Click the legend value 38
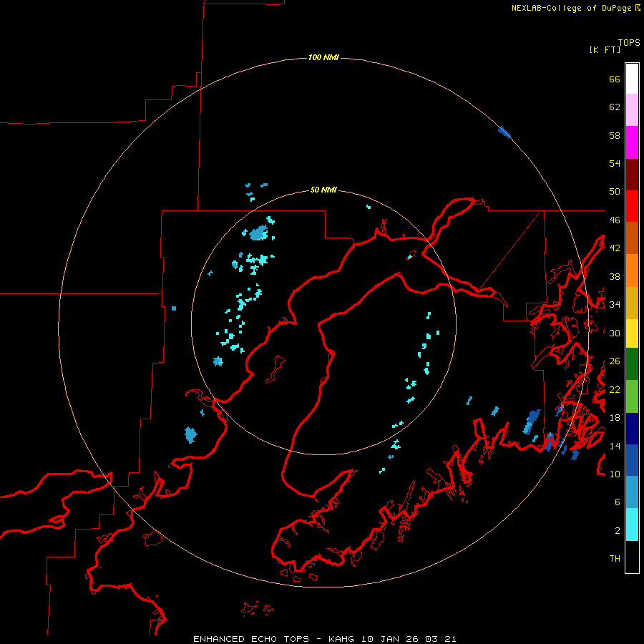Image resolution: width=644 pixels, height=644 pixels. [615, 276]
